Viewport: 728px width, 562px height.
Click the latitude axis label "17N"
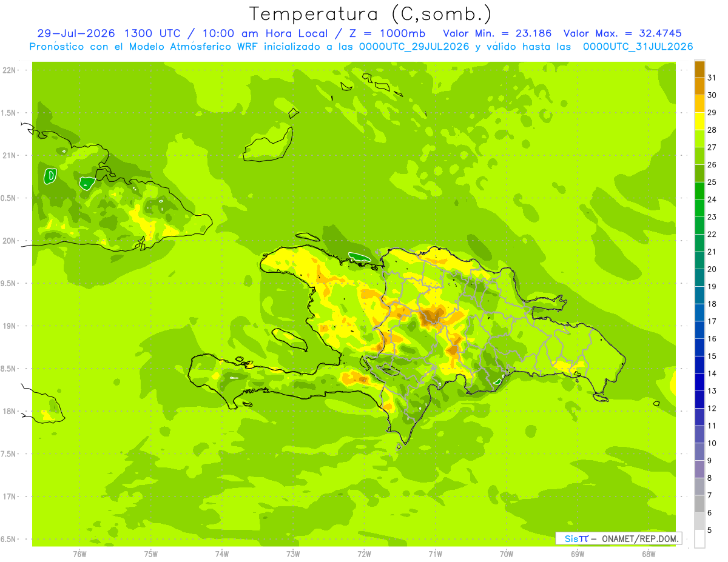10,497
